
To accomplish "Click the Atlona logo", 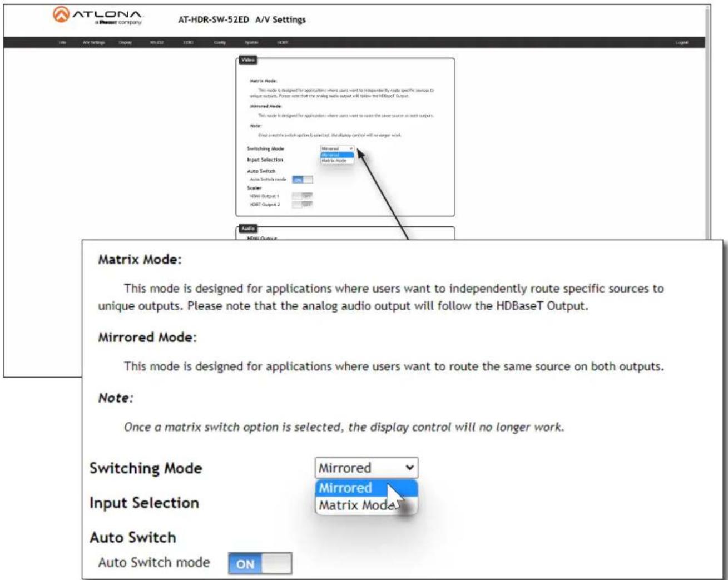I will coord(97,16).
